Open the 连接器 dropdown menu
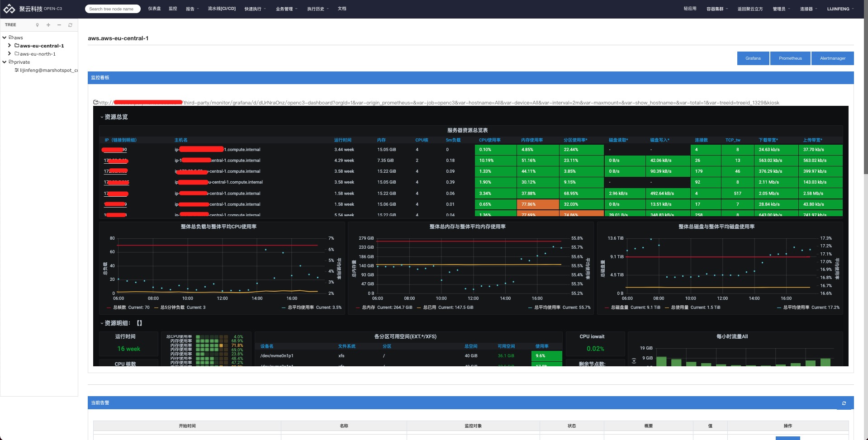This screenshot has height=440, width=868. (808, 9)
